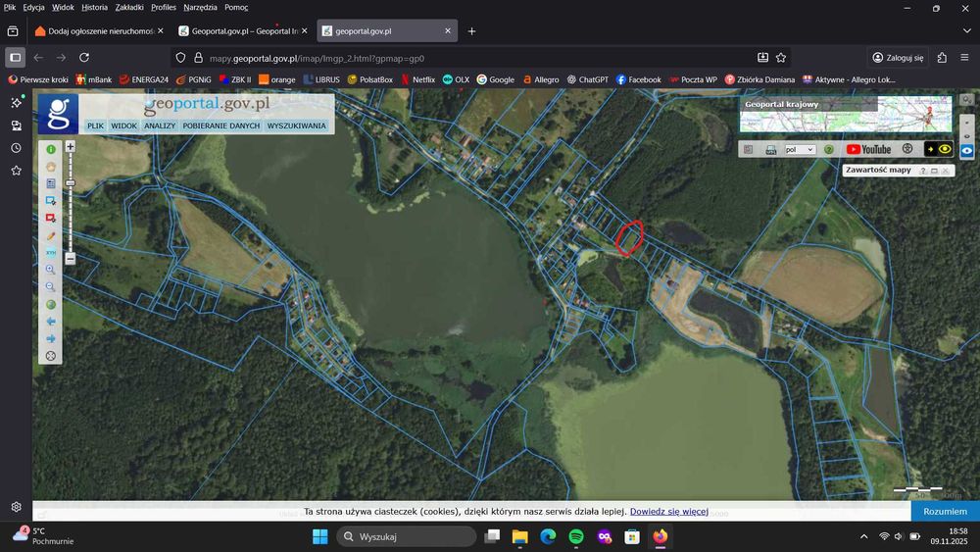Show full extent with globe icon

tap(51, 305)
